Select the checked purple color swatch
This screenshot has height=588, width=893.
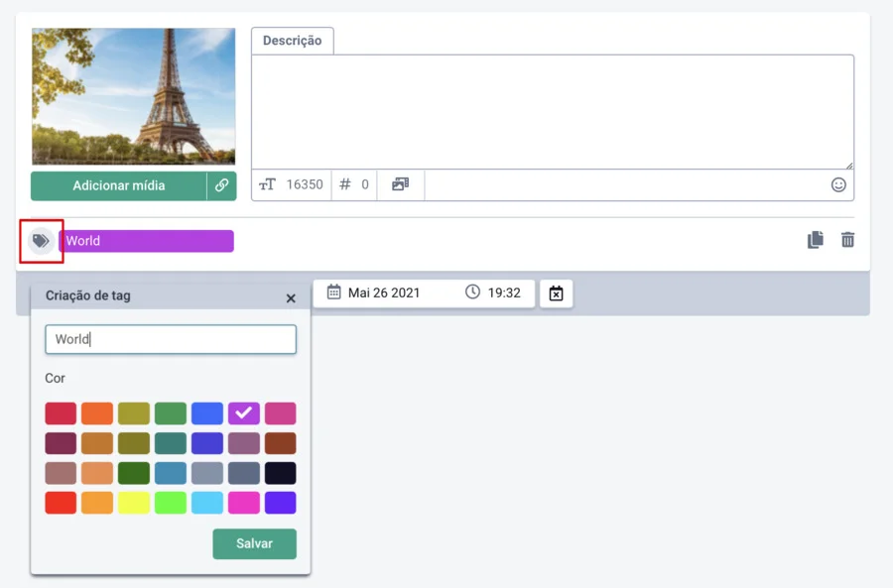(x=244, y=413)
